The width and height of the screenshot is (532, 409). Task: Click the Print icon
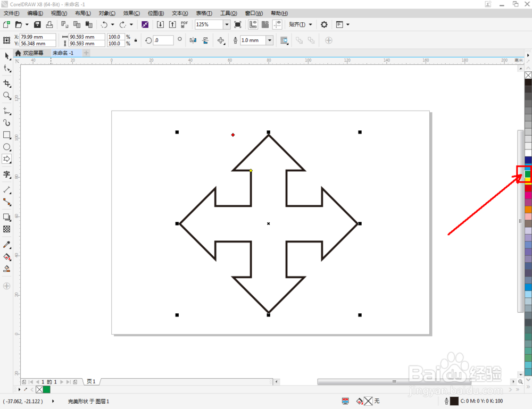click(49, 24)
